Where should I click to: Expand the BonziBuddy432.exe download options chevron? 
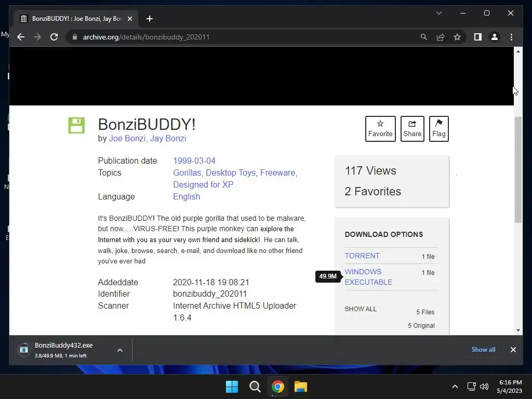tap(120, 350)
